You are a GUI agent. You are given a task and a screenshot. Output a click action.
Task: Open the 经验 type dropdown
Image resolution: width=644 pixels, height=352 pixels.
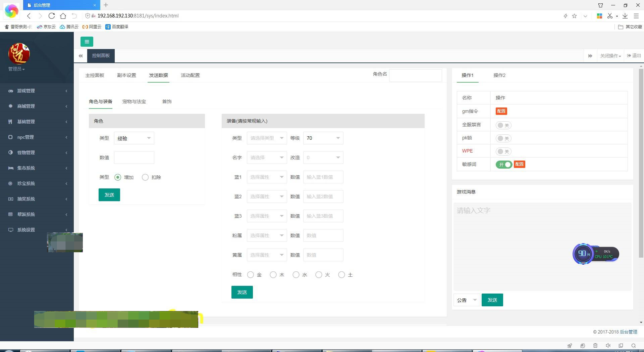pos(134,138)
